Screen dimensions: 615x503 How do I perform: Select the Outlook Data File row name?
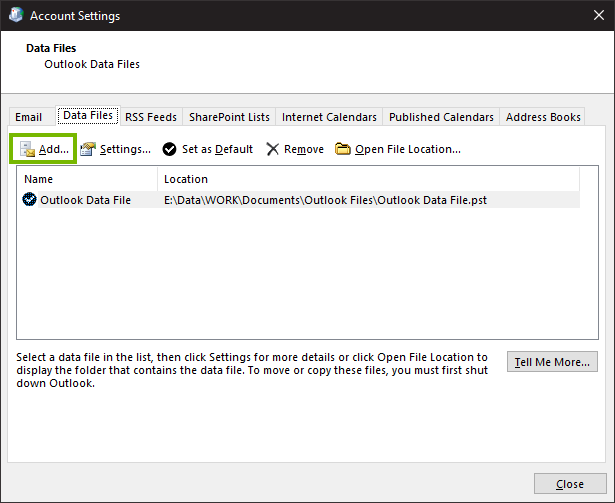[x=86, y=200]
